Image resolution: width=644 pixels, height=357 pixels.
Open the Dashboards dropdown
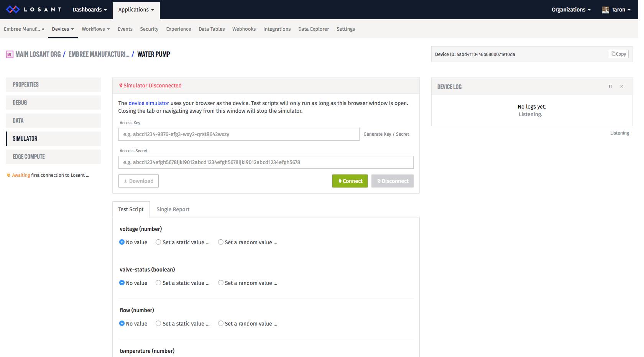pos(90,10)
